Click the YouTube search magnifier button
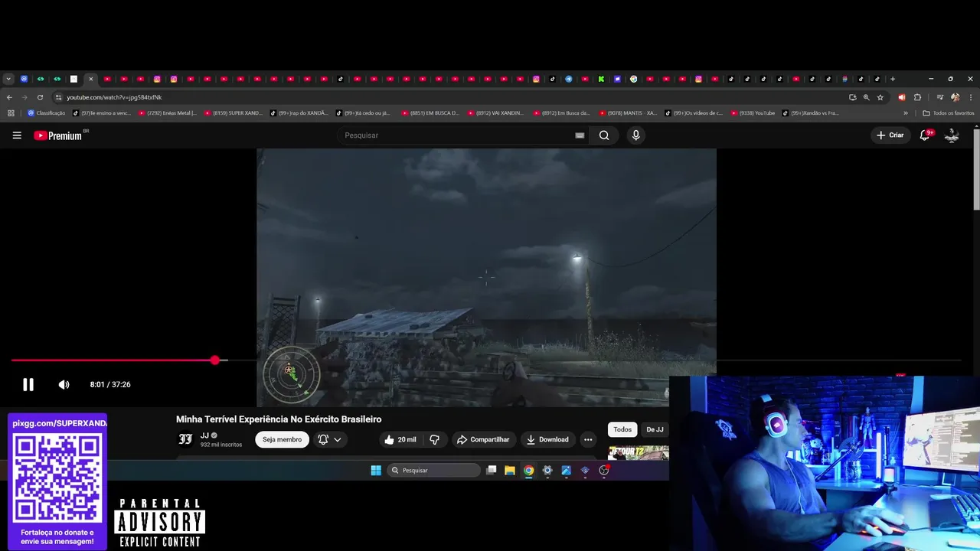The image size is (980, 551). coord(604,135)
